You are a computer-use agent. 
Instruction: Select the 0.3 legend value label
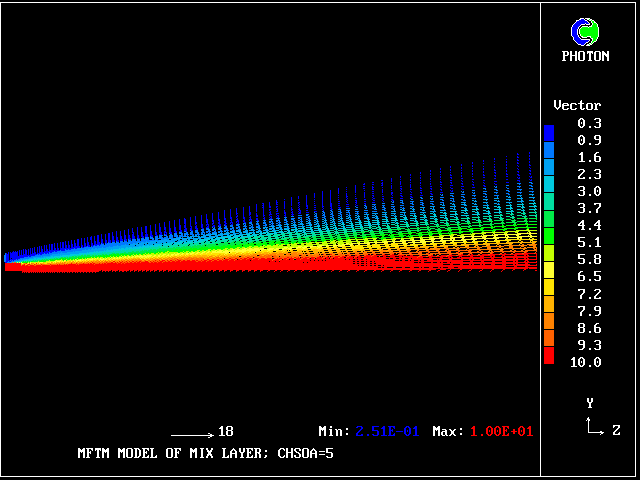pos(589,123)
